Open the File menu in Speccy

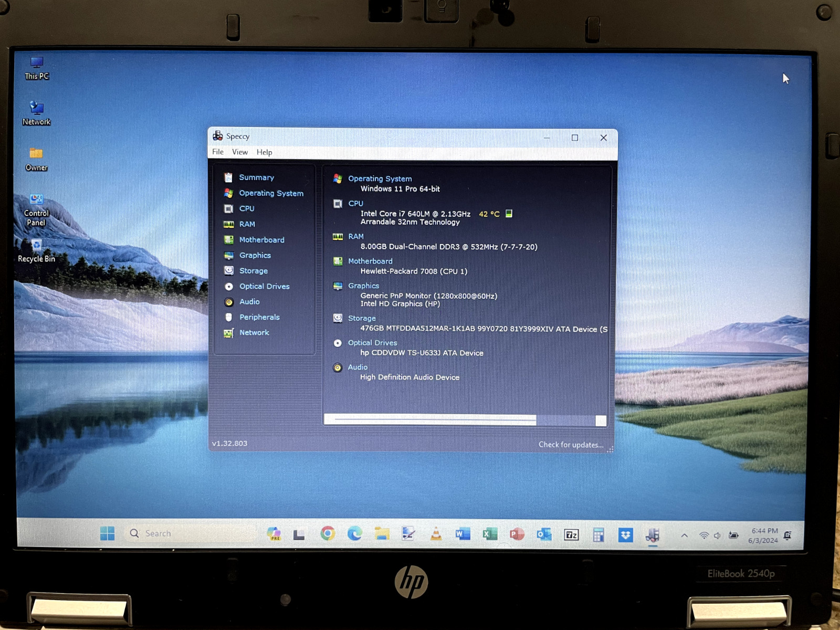[218, 152]
